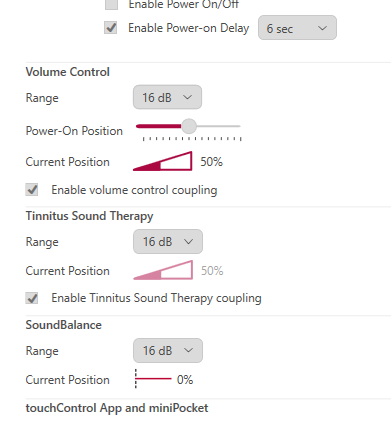The image size is (391, 428).
Task: Open the 6 sec power-on delay dropdown
Action: click(297, 28)
